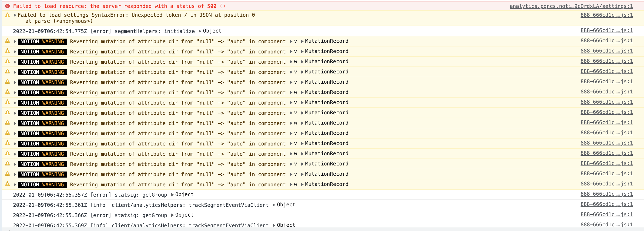Click the NOTION WARNING badge on the bottom warning row
Image resolution: width=644 pixels, height=231 pixels.
pyautogui.click(x=42, y=185)
